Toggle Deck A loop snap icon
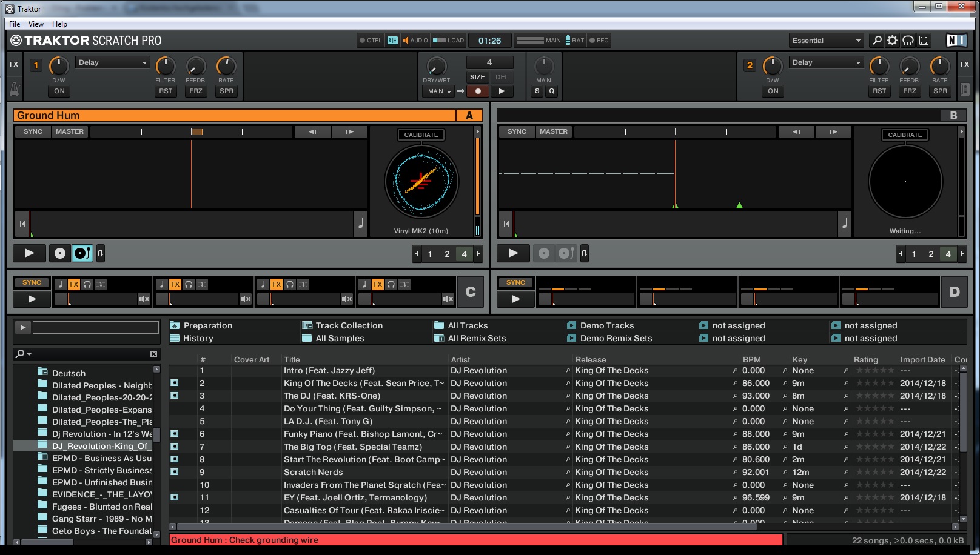This screenshot has height=555, width=980. tap(101, 253)
